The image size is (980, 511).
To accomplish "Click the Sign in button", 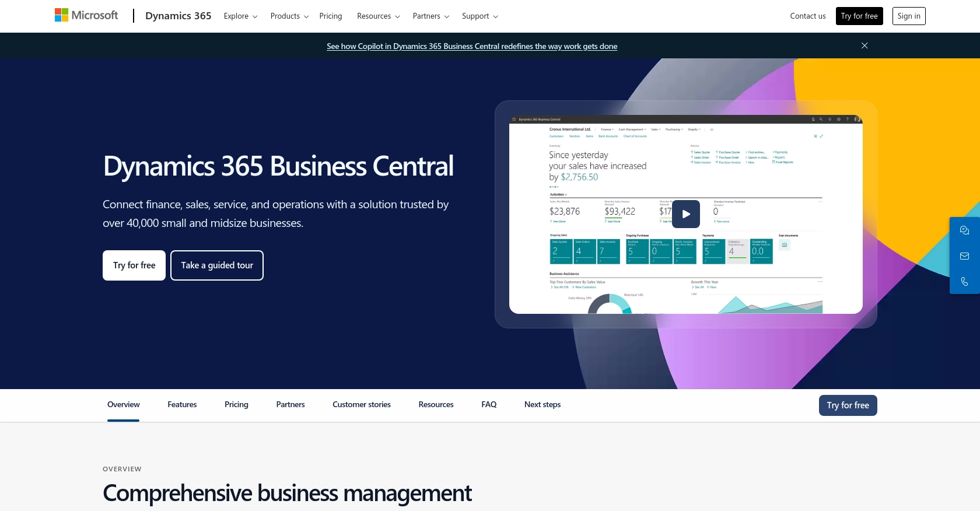I will click(x=909, y=16).
